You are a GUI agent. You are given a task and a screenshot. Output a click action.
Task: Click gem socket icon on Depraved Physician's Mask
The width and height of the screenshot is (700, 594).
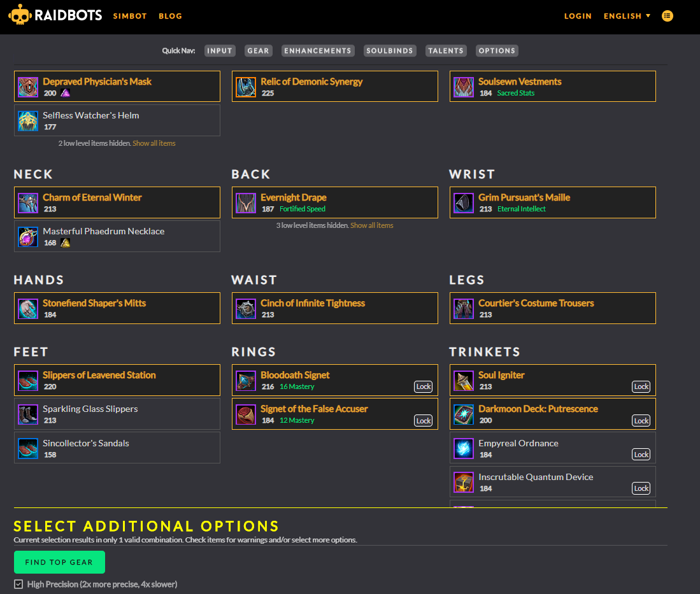(x=65, y=93)
